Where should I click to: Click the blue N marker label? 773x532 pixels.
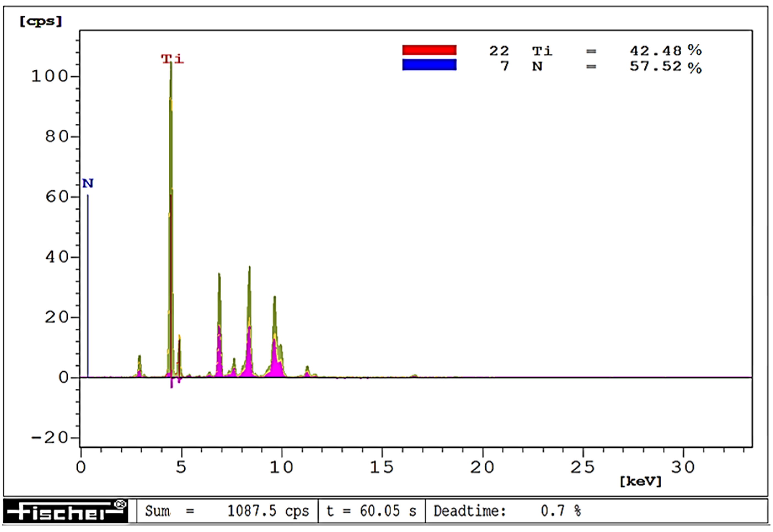pyautogui.click(x=88, y=183)
